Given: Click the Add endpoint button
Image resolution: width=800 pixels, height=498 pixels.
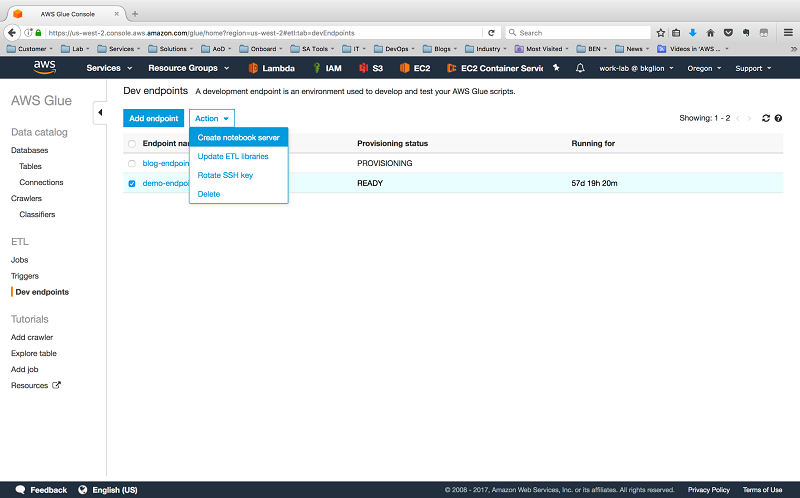Looking at the screenshot, I should click(x=154, y=118).
